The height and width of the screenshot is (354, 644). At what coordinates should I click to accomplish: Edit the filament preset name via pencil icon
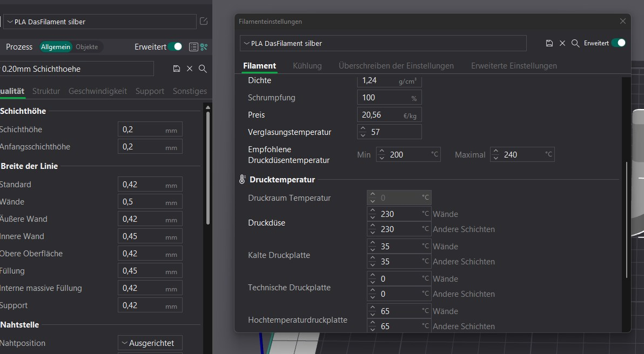[203, 21]
